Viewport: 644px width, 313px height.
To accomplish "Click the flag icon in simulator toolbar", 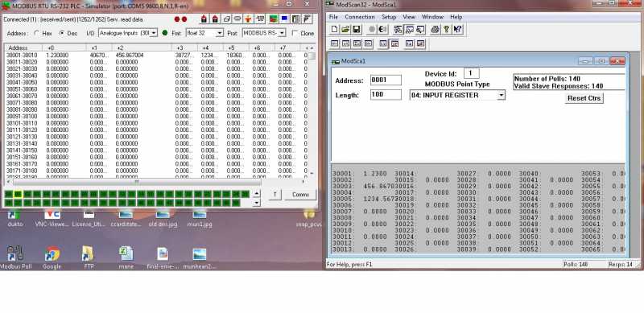I will [307, 19].
